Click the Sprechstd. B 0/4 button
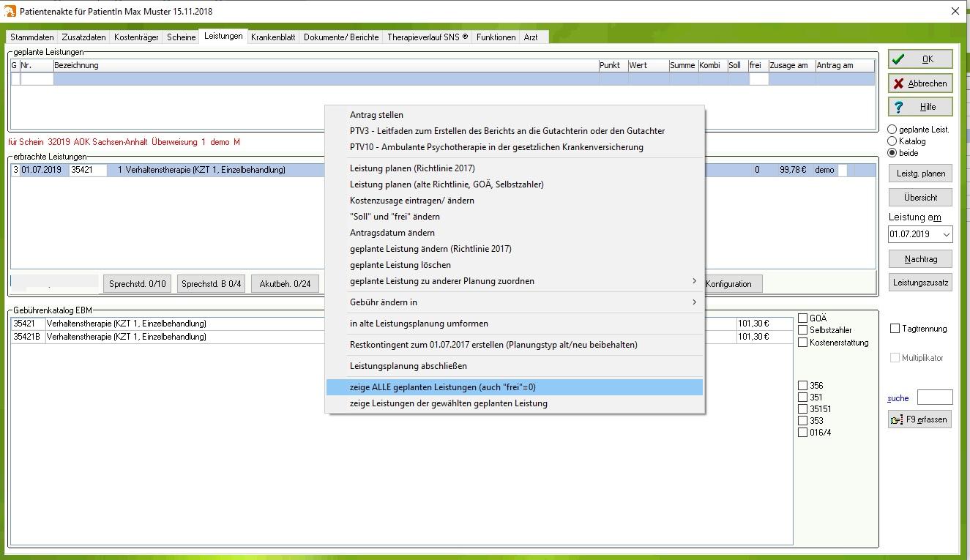The height and width of the screenshot is (560, 970). (x=211, y=284)
